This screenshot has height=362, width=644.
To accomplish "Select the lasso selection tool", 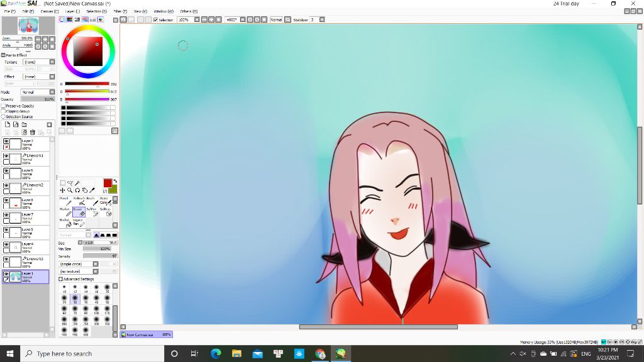I will pos(70,183).
